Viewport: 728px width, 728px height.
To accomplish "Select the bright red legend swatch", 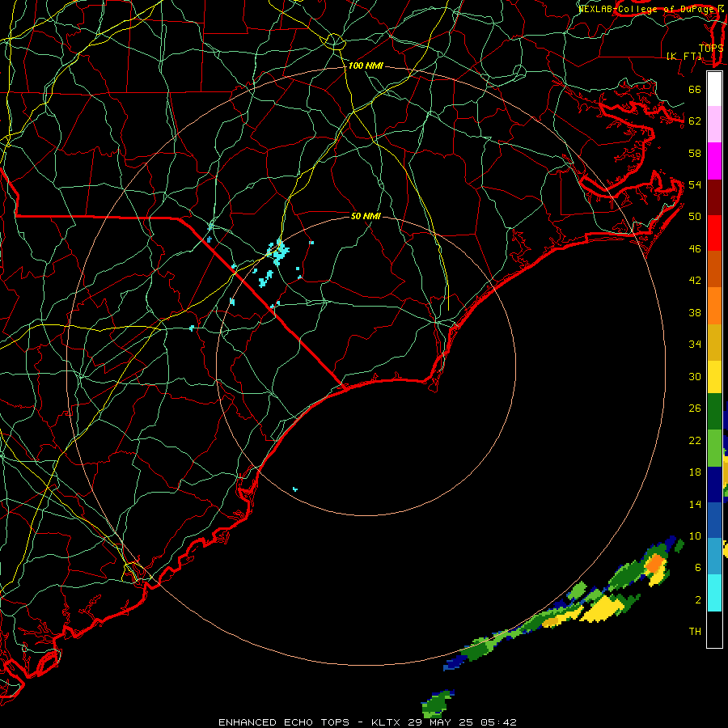I will [x=714, y=233].
